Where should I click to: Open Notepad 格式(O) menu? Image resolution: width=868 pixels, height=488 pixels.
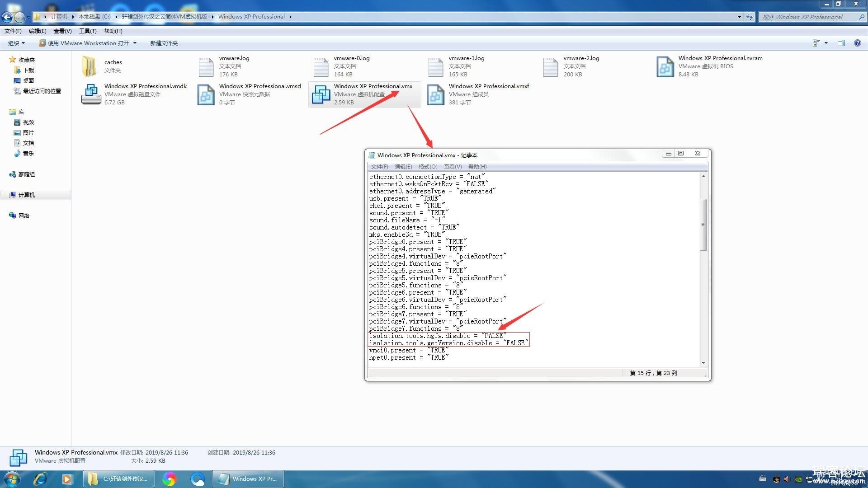428,167
